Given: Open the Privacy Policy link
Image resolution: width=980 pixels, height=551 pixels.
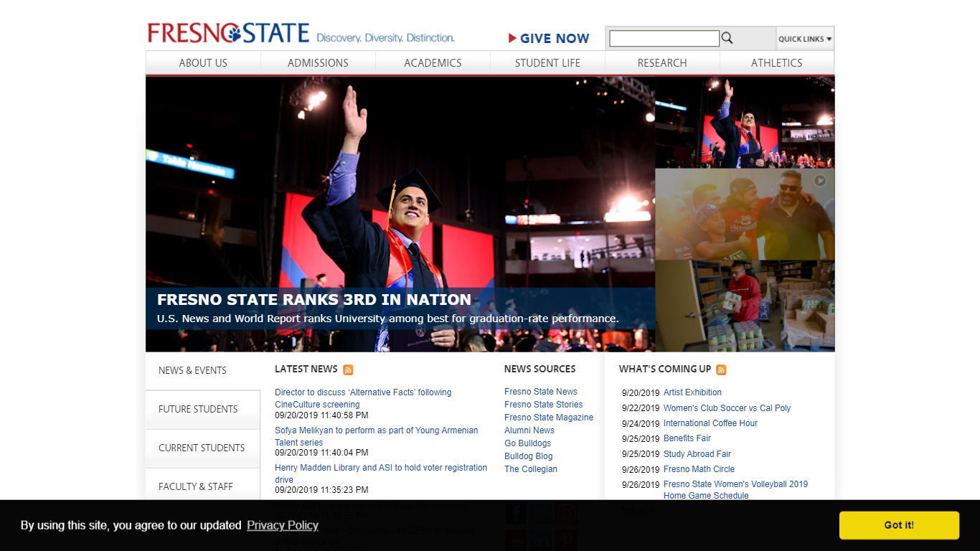Looking at the screenshot, I should point(283,525).
